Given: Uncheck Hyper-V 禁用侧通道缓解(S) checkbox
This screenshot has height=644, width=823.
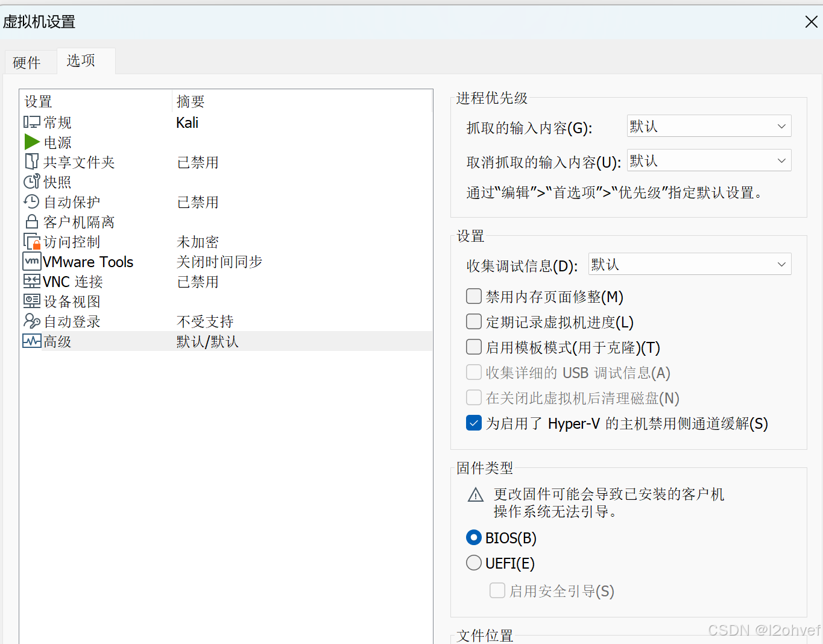Looking at the screenshot, I should [x=474, y=423].
